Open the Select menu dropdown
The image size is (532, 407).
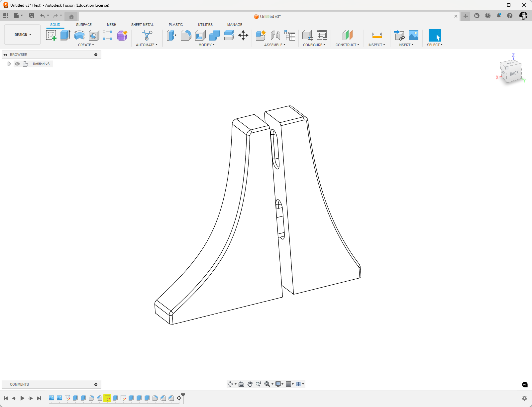pos(435,45)
